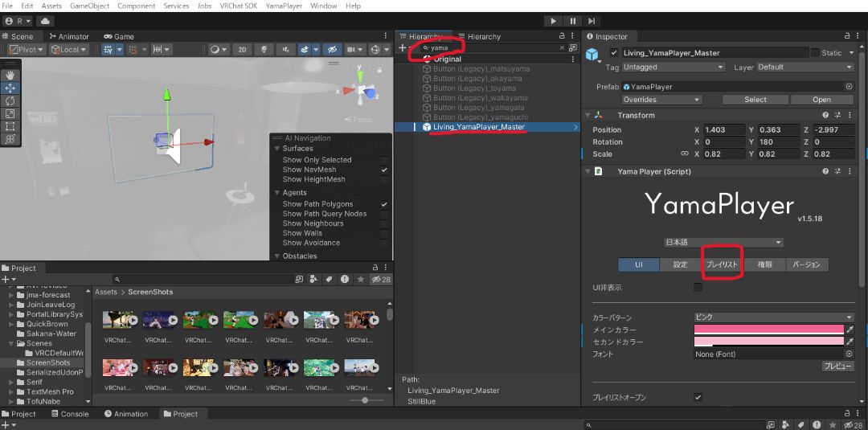This screenshot has height=430, width=868.
Task: Toggle the Show Path Polygons checkbox
Action: click(x=384, y=204)
